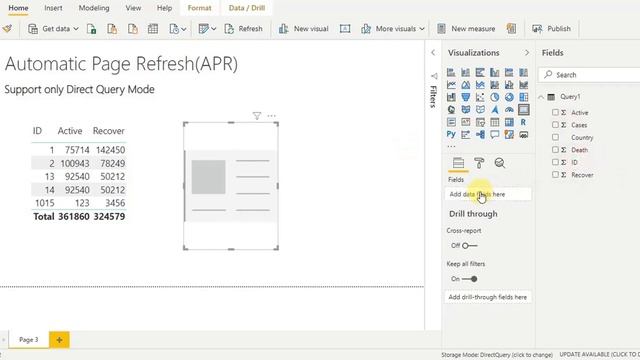Open more options ellipsis on card visual
The width and height of the screenshot is (640, 360).
[271, 116]
